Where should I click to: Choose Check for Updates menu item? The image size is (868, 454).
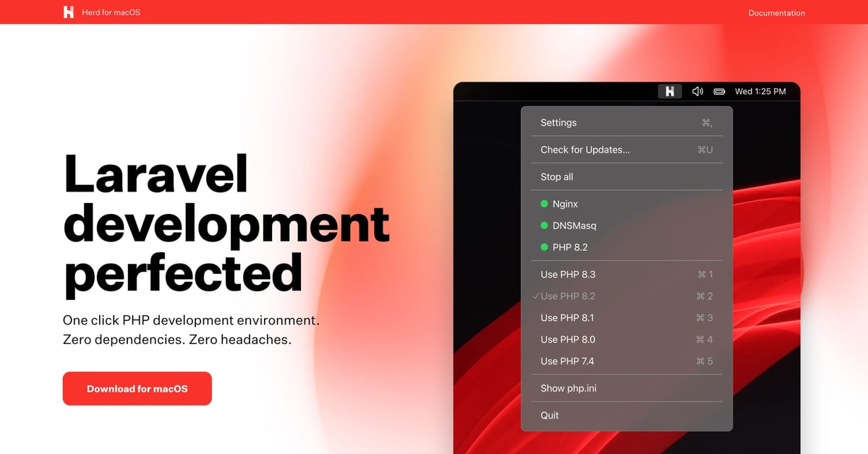(x=585, y=150)
